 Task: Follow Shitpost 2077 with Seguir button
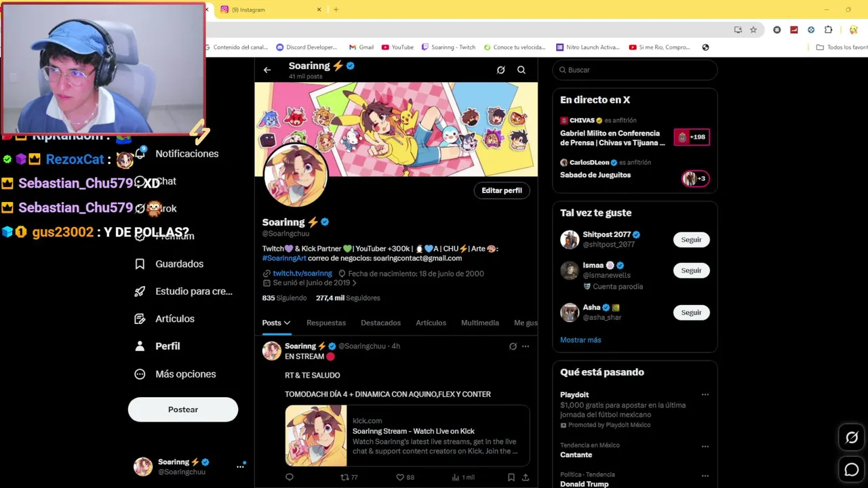(691, 239)
